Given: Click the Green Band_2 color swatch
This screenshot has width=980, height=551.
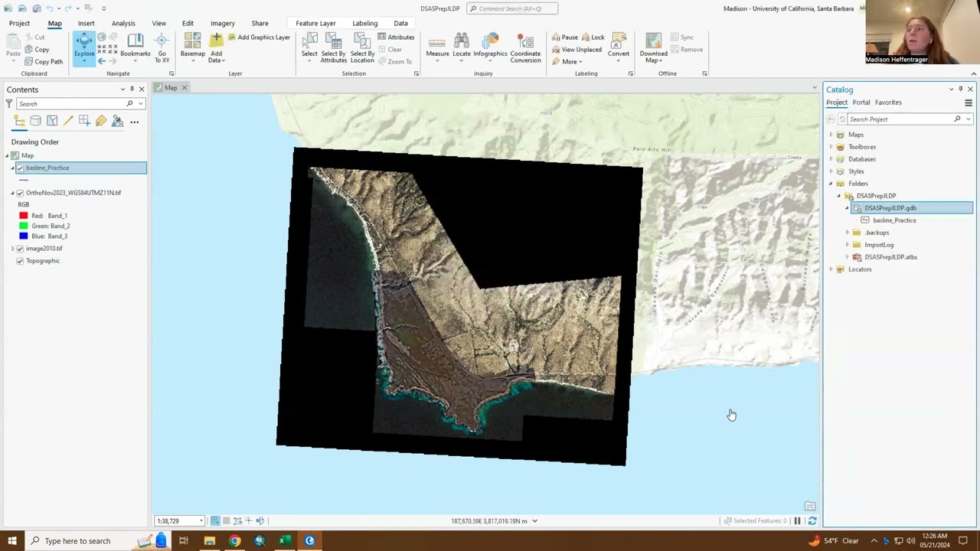Looking at the screenshot, I should (x=23, y=226).
